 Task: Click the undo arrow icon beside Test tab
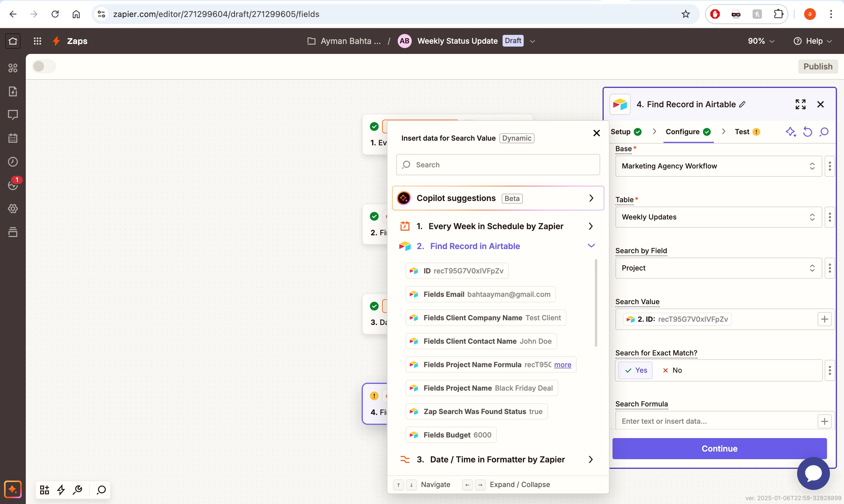tap(807, 132)
